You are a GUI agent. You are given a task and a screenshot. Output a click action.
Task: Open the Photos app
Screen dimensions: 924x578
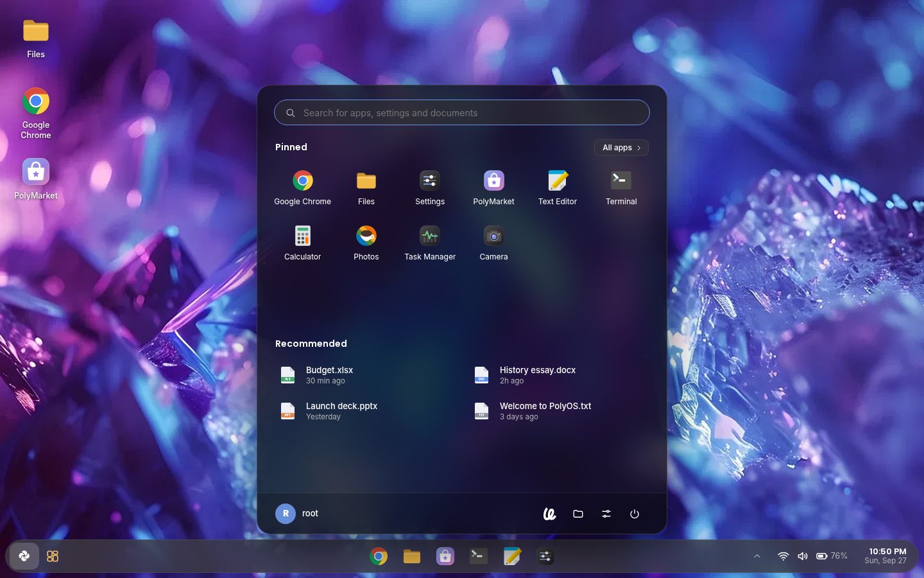point(366,243)
